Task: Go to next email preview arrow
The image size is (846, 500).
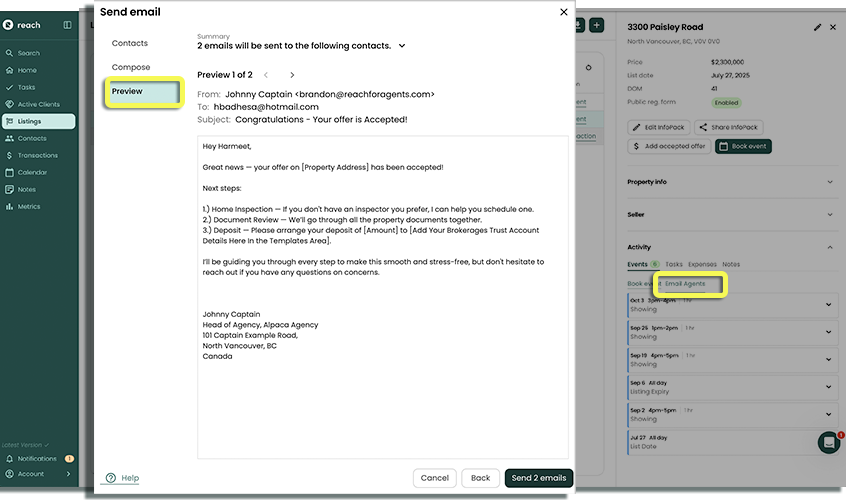Action: coord(292,75)
